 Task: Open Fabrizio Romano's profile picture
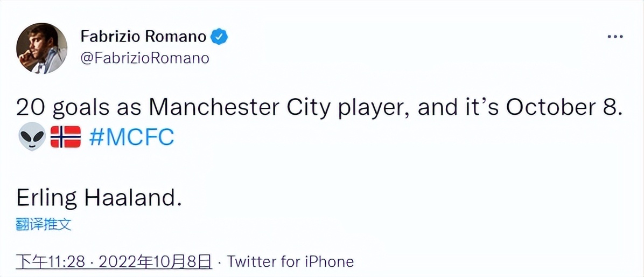[x=42, y=49]
